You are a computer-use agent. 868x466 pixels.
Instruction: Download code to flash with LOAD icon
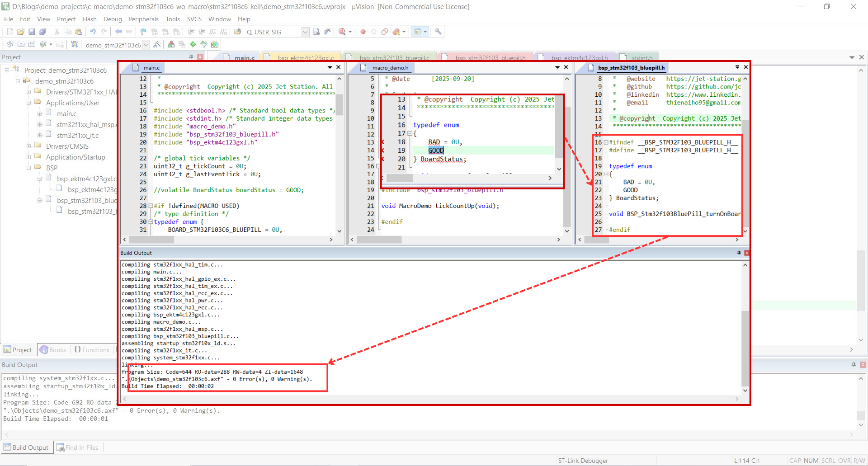75,44
